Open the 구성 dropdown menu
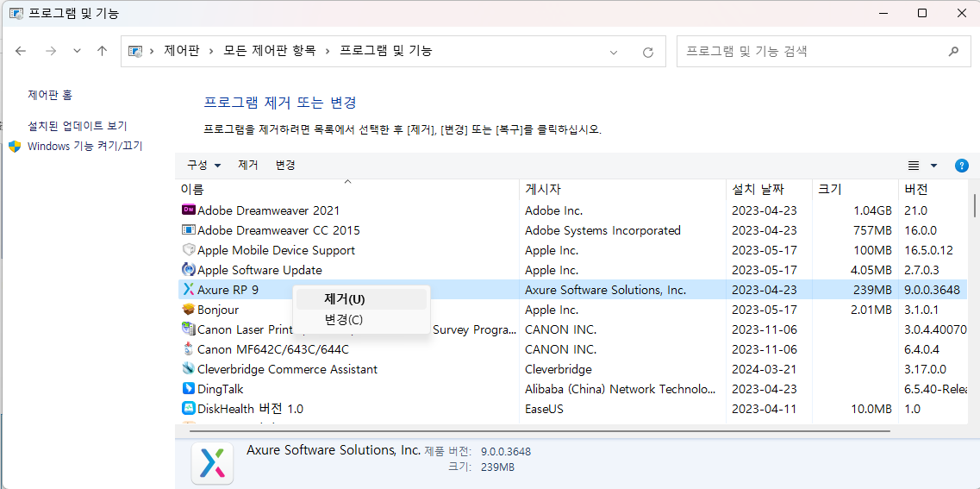Screen dimensions: 980x489 [x=203, y=165]
